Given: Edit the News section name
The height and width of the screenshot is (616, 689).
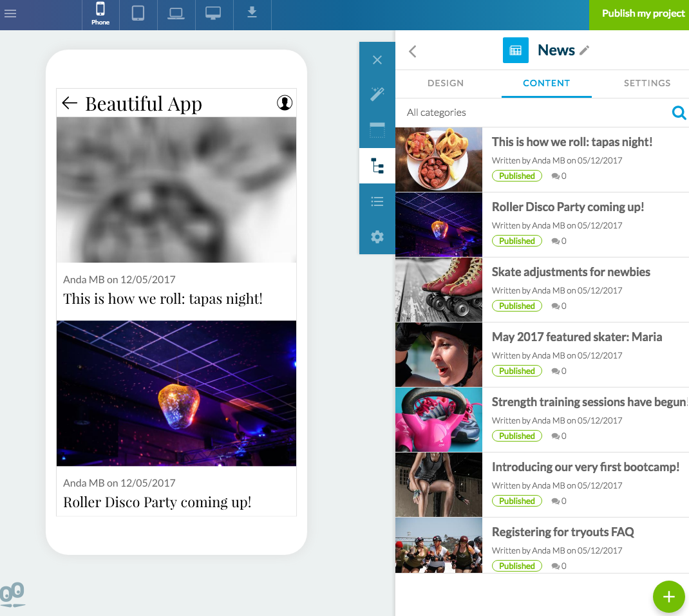Looking at the screenshot, I should (584, 50).
